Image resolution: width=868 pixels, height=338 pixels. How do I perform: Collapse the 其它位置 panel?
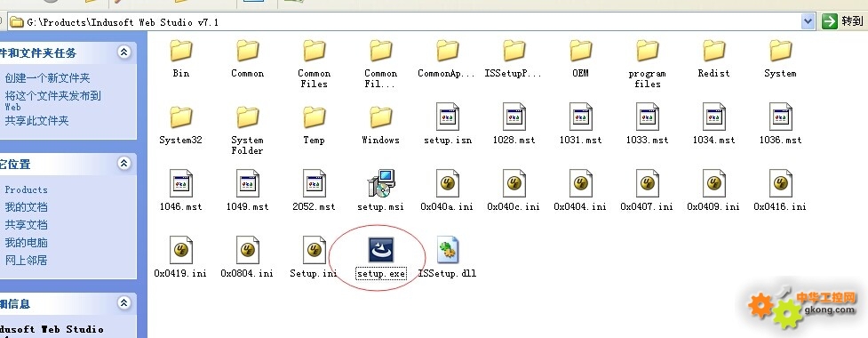[x=124, y=163]
